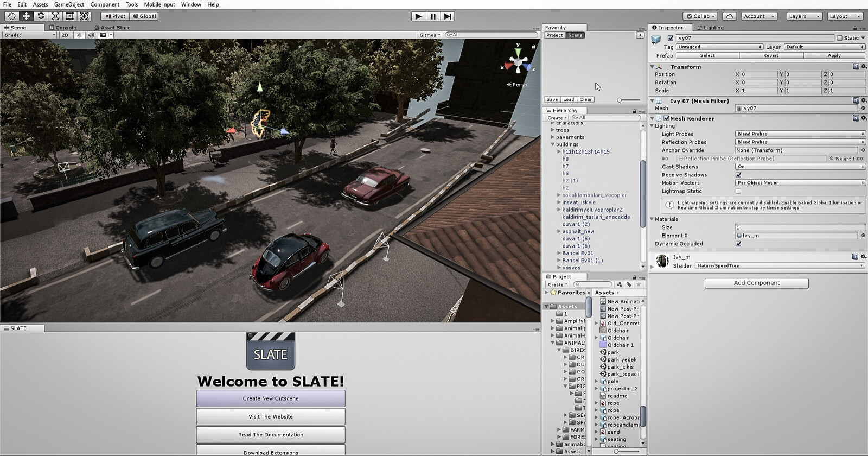Click Project favorites star icon
The width and height of the screenshot is (868, 456).
tap(639, 284)
